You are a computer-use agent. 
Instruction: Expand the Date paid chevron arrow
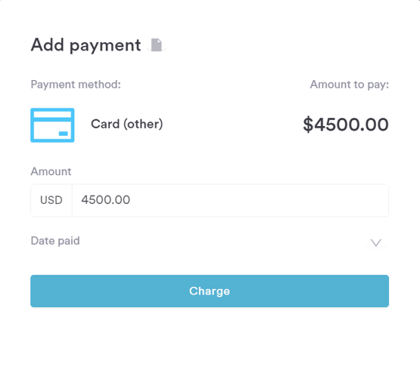click(x=376, y=242)
